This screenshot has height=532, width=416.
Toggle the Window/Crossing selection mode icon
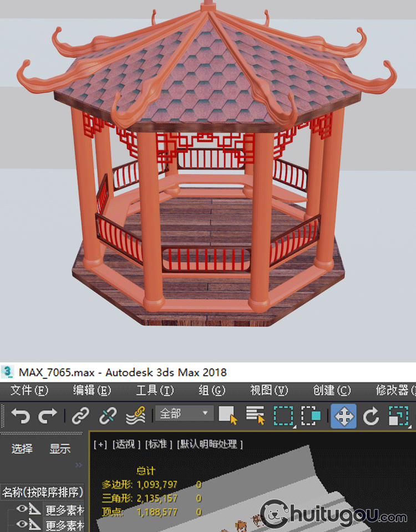click(311, 416)
